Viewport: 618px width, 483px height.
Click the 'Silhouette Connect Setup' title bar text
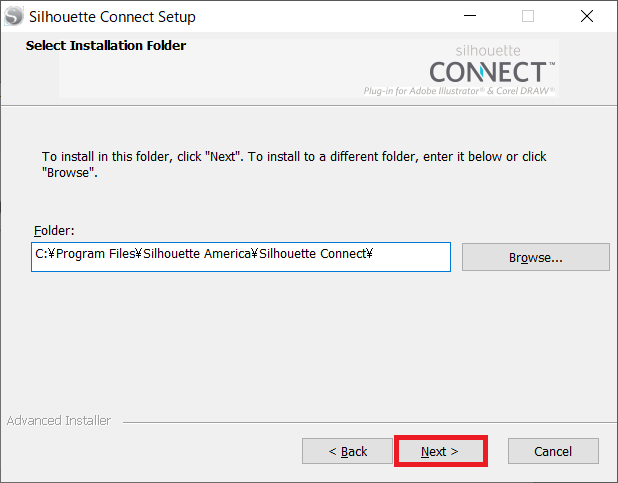click(x=112, y=17)
